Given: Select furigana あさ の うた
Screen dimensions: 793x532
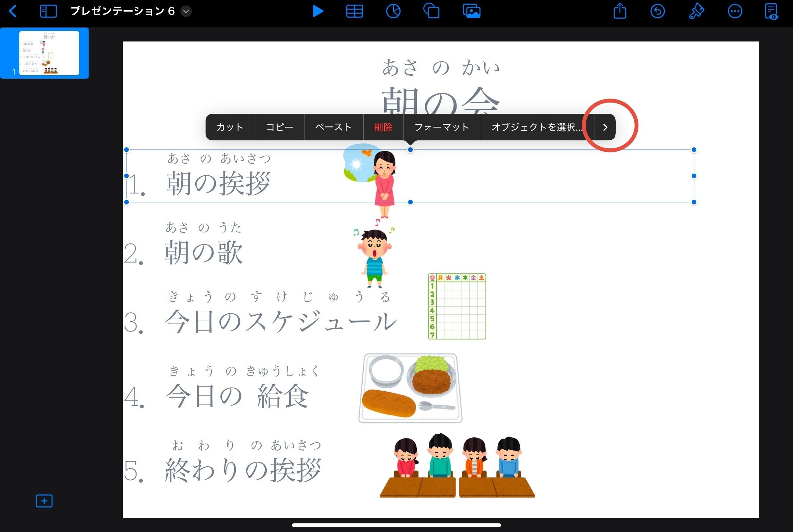Looking at the screenshot, I should [x=203, y=227].
